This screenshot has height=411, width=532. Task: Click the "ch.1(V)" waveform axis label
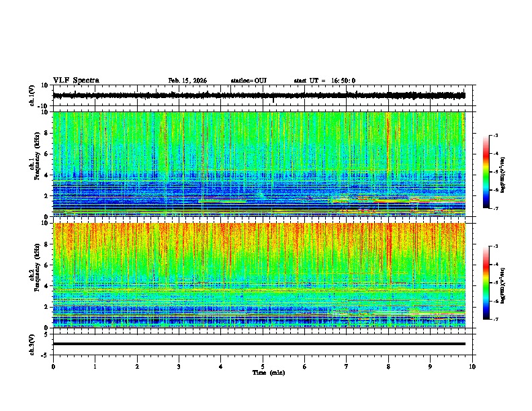(32, 95)
